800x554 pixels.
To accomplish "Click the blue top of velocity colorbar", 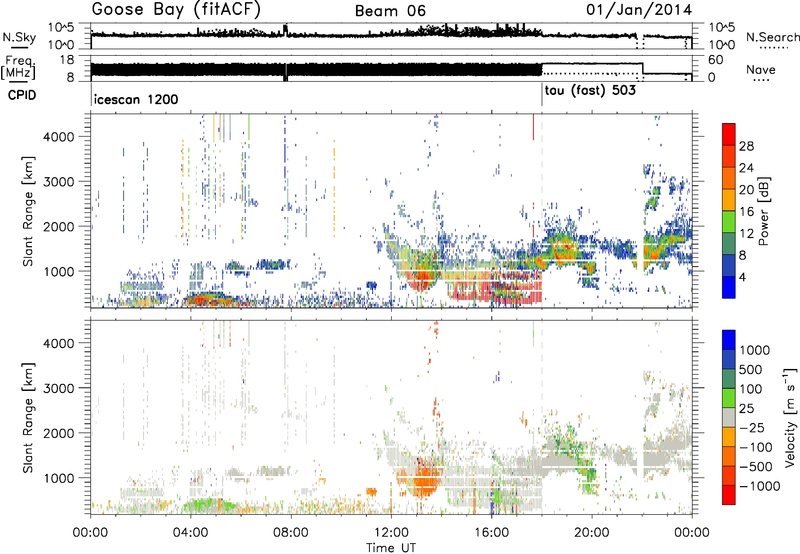I will click(x=729, y=340).
